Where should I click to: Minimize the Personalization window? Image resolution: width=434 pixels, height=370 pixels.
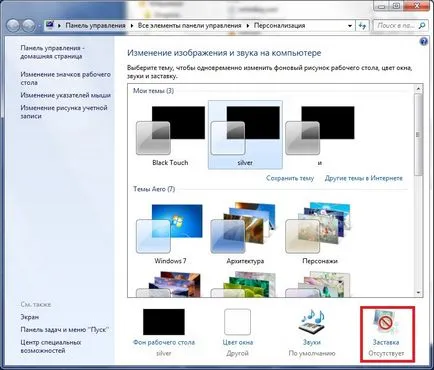point(382,6)
